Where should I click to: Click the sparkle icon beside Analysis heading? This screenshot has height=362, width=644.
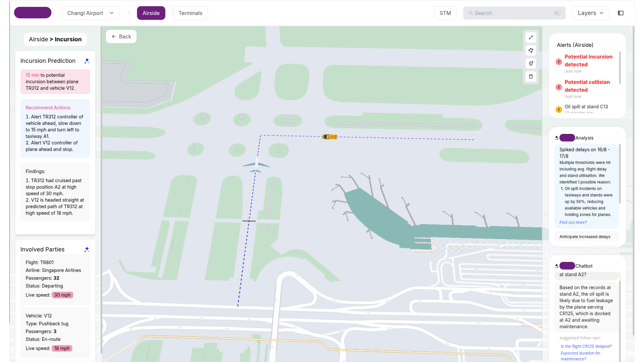click(x=557, y=138)
